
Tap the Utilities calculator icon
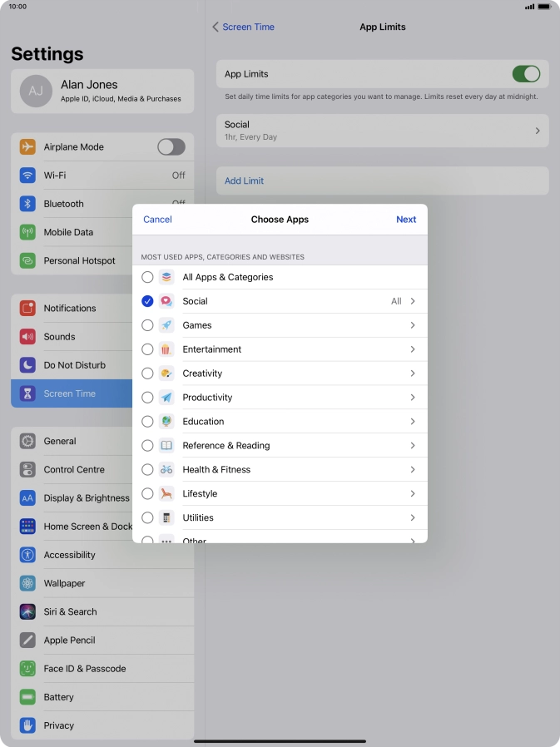pos(166,517)
